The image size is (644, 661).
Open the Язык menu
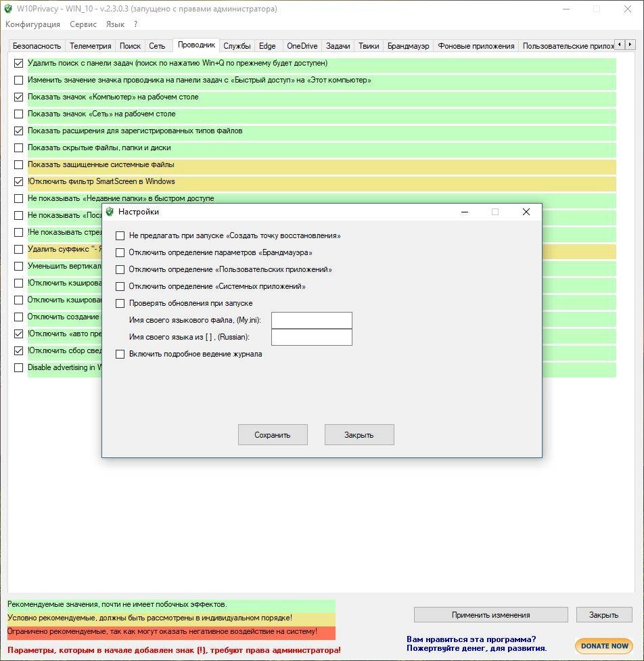pyautogui.click(x=115, y=24)
